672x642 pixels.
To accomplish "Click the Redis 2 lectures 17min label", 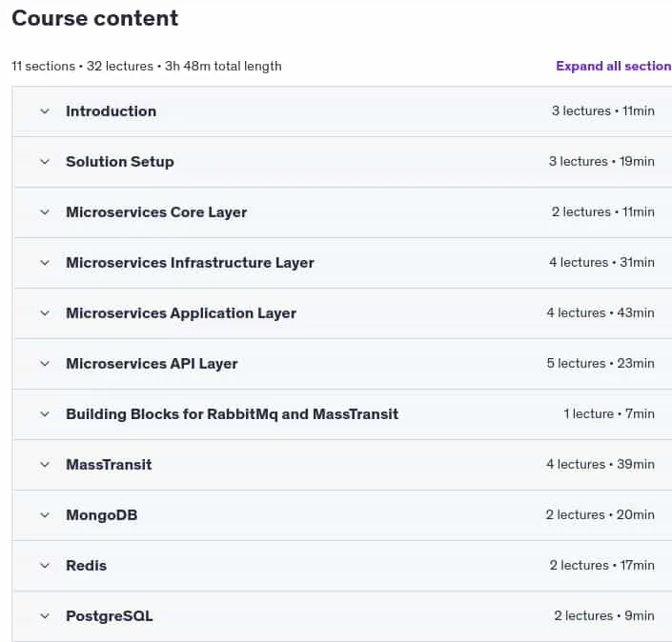I will [x=601, y=566].
